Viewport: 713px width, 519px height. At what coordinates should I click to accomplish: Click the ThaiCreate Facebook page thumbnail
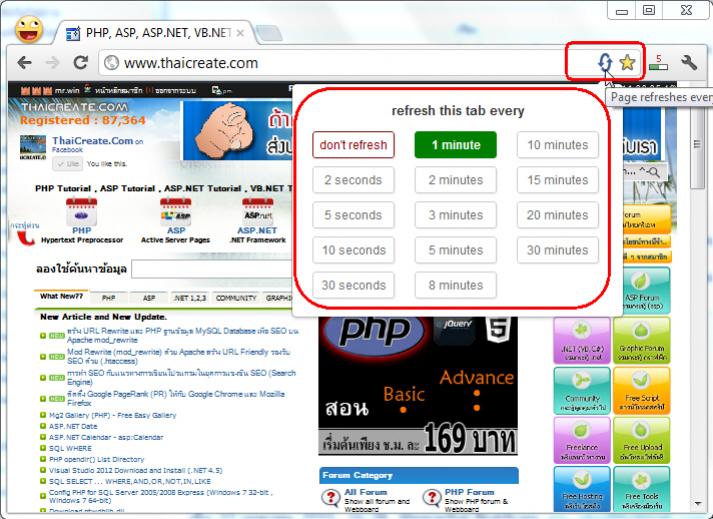(x=33, y=147)
